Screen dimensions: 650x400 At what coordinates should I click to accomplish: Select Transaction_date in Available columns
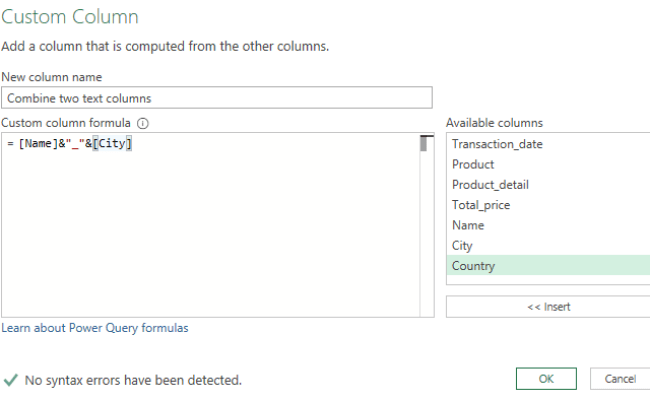point(497,144)
